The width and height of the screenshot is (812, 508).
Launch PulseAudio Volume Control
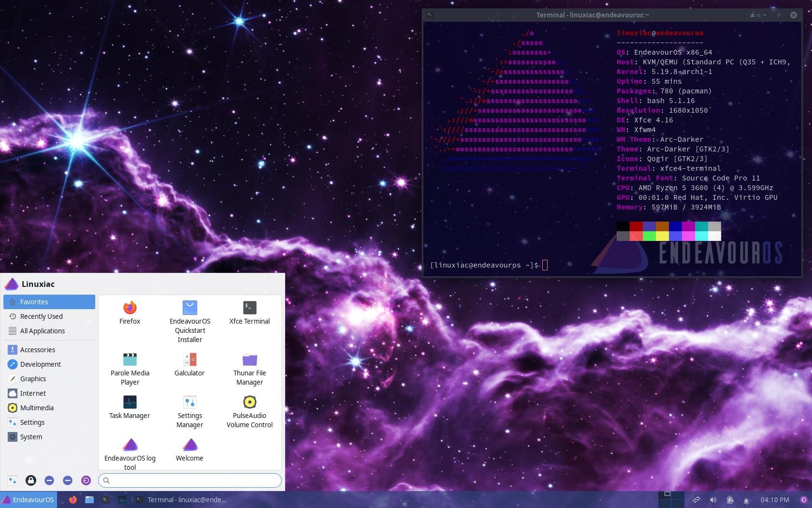[249, 412]
